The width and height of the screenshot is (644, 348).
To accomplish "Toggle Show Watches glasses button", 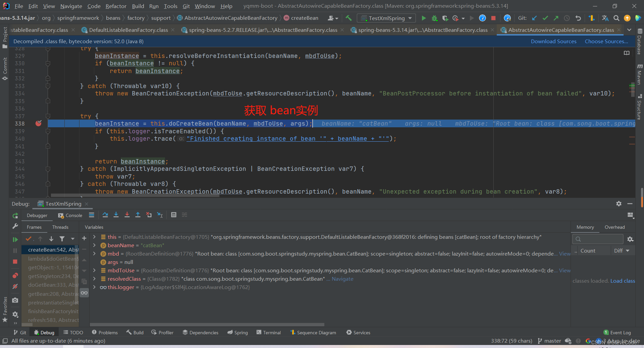I will click(84, 293).
